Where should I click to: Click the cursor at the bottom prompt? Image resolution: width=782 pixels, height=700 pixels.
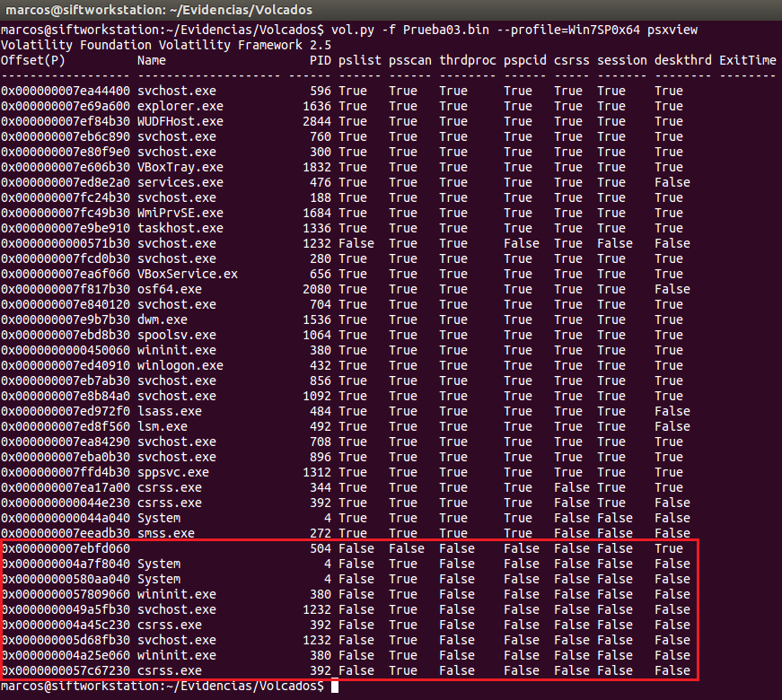(335, 686)
